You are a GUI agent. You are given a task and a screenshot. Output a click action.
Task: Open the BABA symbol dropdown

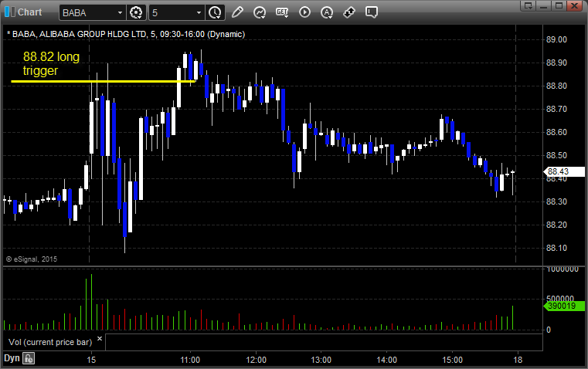120,12
